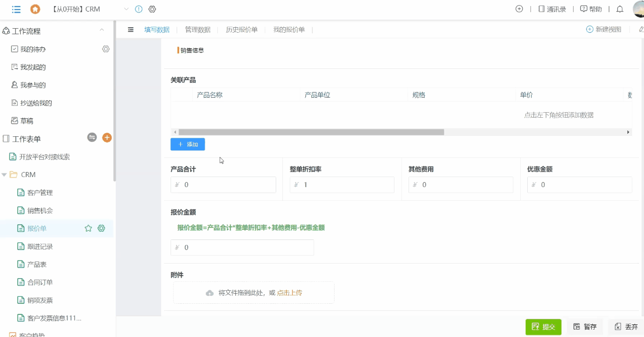Click the 添加 button to add a product
Viewport: 644px width, 337px height.
[187, 144]
